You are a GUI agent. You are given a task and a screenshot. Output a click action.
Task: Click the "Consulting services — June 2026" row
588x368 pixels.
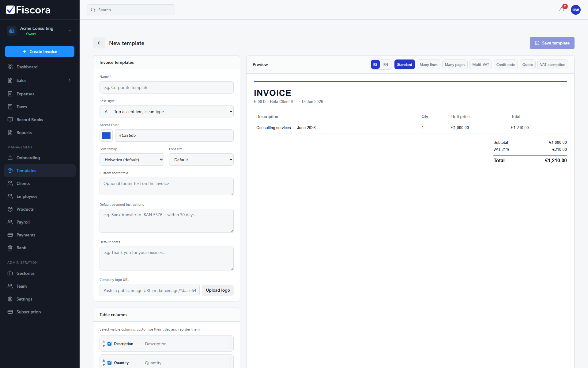(410, 128)
